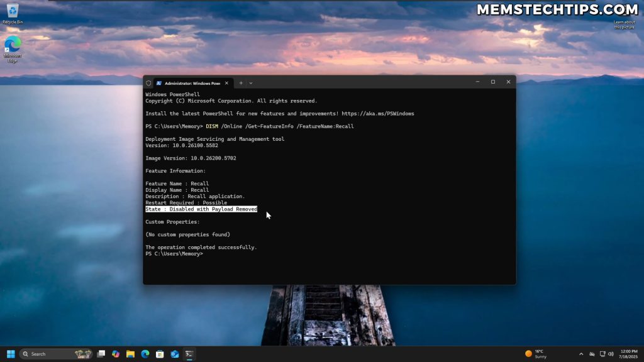Screen dimensions: 644x362
Task: Open File Explorer from the taskbar
Action: (x=131, y=354)
